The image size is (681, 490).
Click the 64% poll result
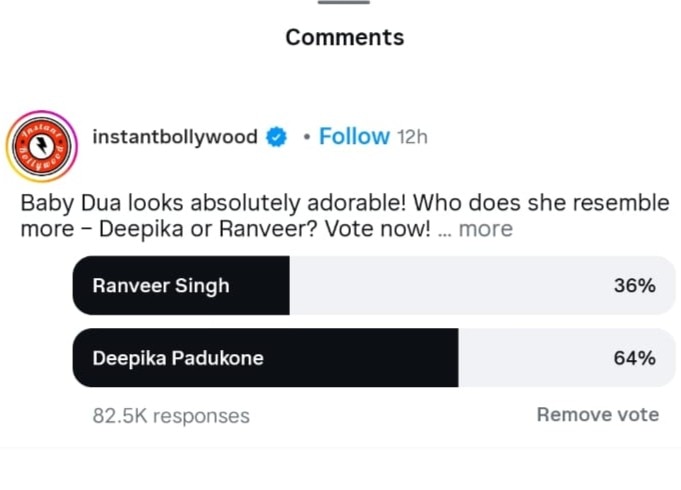click(634, 358)
